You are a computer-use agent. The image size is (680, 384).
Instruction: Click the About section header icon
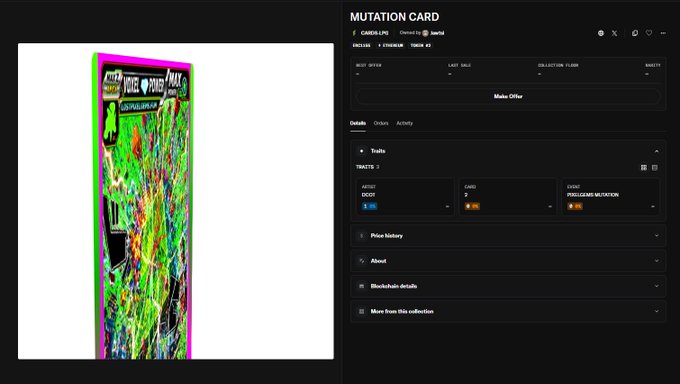tap(361, 261)
